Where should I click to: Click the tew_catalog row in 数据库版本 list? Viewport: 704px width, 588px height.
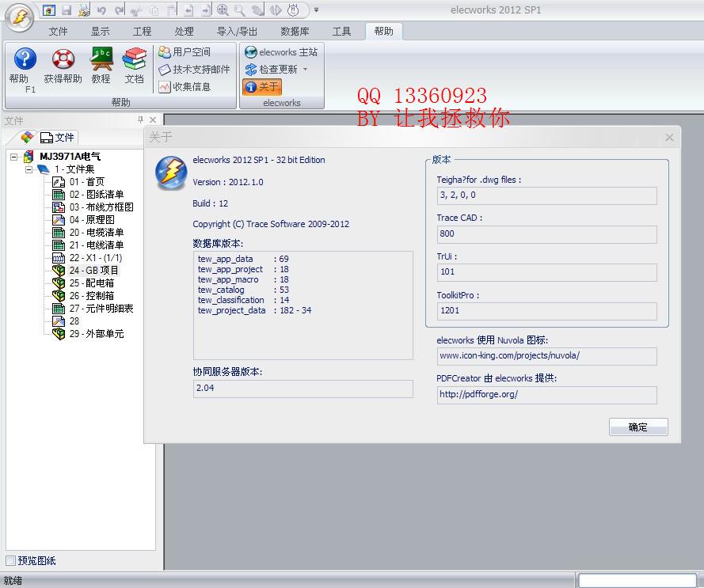tap(243, 290)
